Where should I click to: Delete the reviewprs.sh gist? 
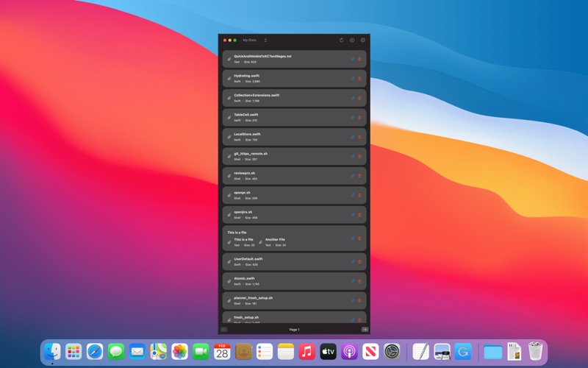coord(359,176)
